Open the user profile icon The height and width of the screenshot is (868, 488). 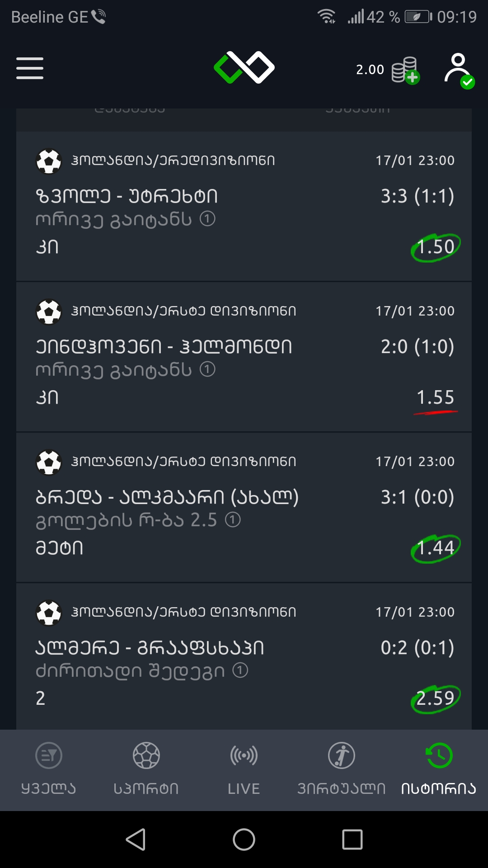pyautogui.click(x=459, y=70)
